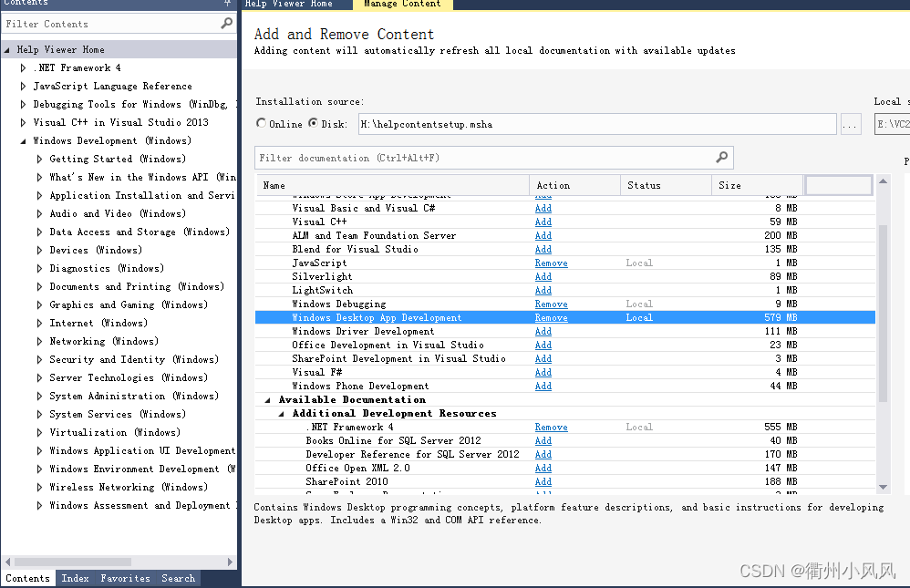Screen dimensions: 910x588
Task: Collapse Windows Development (Windows) tree node
Action: pyautogui.click(x=22, y=140)
